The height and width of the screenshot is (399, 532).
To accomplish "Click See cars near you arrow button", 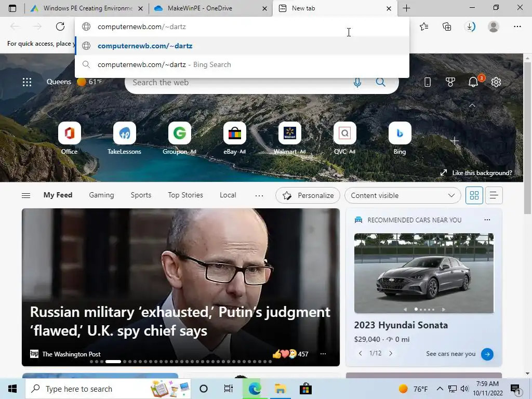I will [x=487, y=354].
